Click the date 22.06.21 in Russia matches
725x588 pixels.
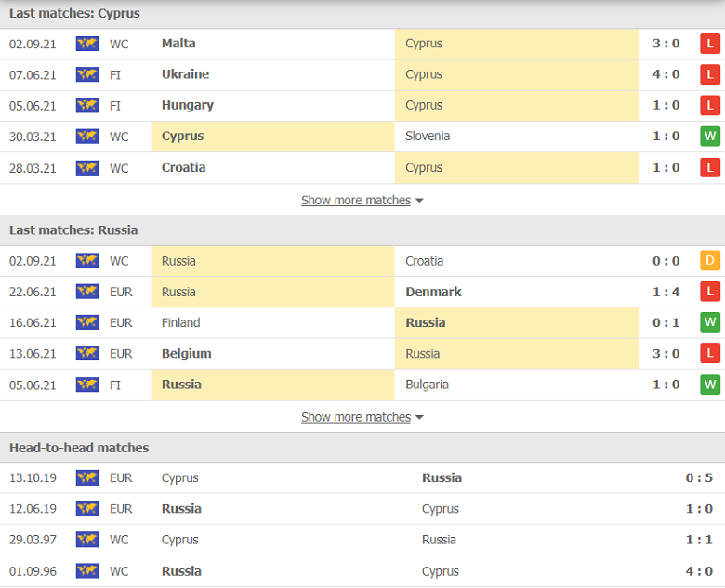pos(33,293)
